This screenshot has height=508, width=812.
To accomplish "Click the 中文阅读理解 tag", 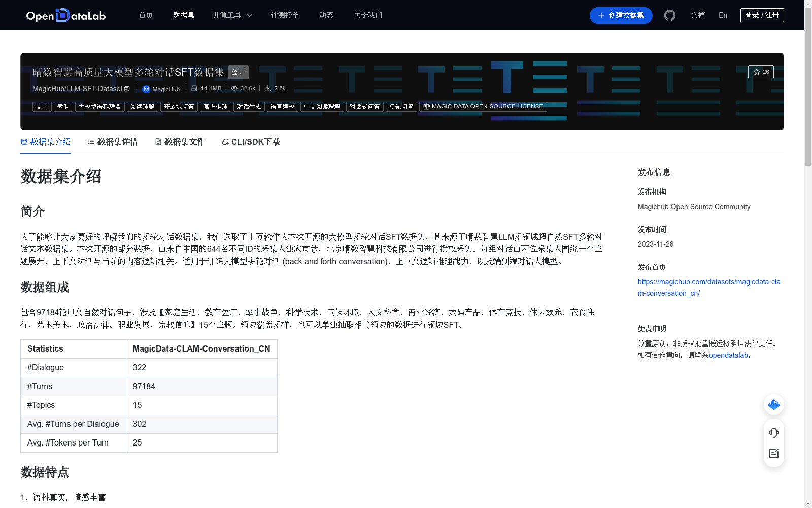I will point(322,107).
